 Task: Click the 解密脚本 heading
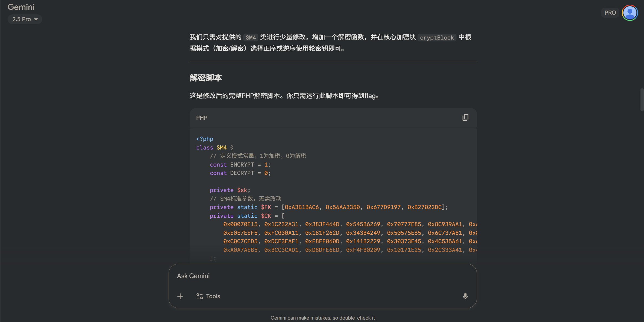coord(206,78)
